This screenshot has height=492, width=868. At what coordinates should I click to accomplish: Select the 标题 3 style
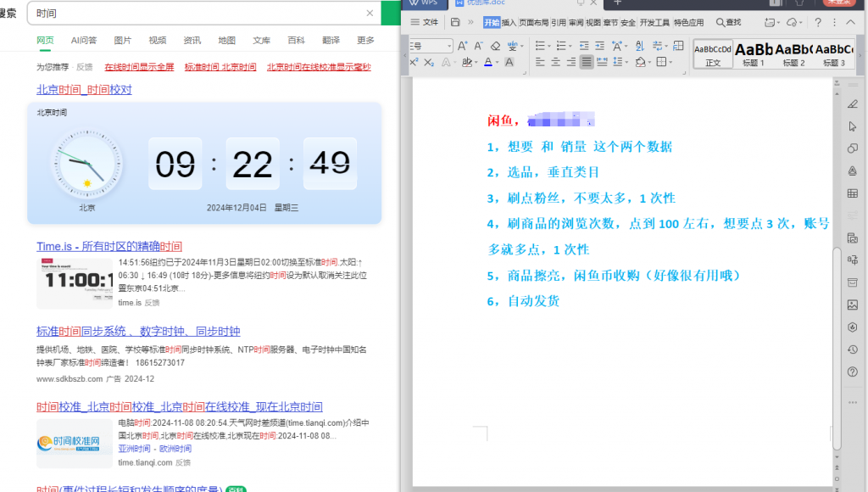point(834,54)
